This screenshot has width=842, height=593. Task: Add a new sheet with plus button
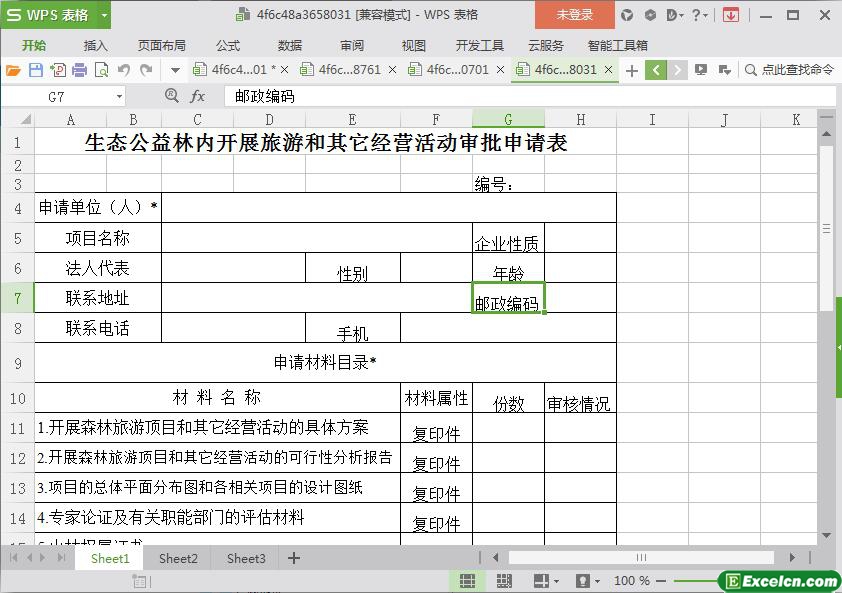tap(294, 559)
